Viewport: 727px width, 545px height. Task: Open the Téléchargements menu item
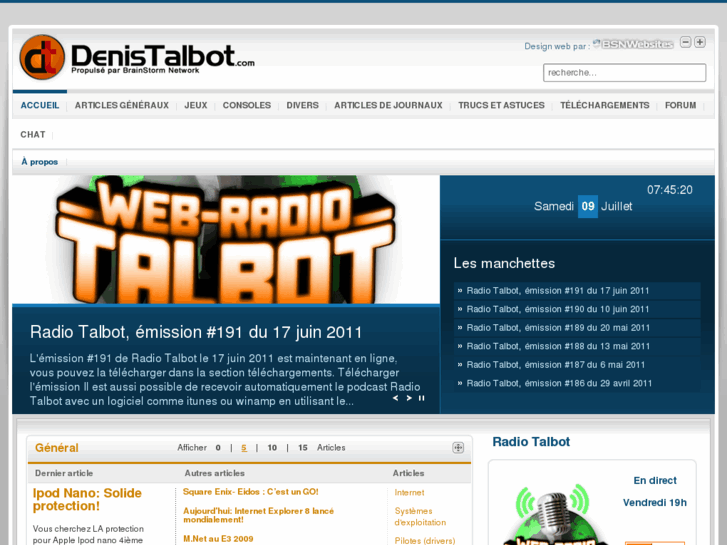(x=605, y=105)
